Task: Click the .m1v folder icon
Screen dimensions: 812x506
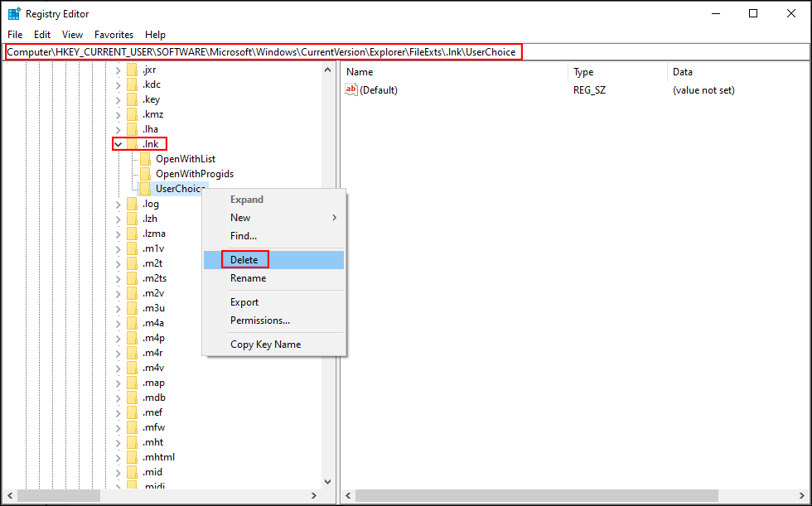Action: [x=132, y=249]
